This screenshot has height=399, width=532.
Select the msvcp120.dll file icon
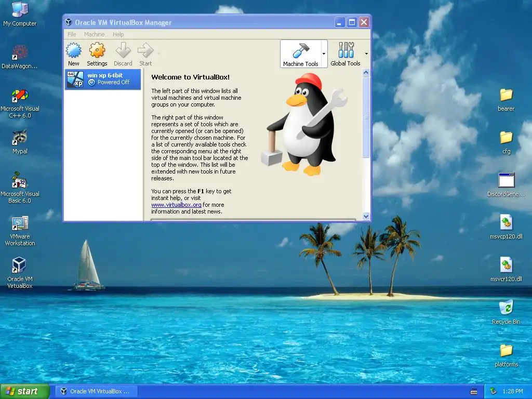click(506, 228)
